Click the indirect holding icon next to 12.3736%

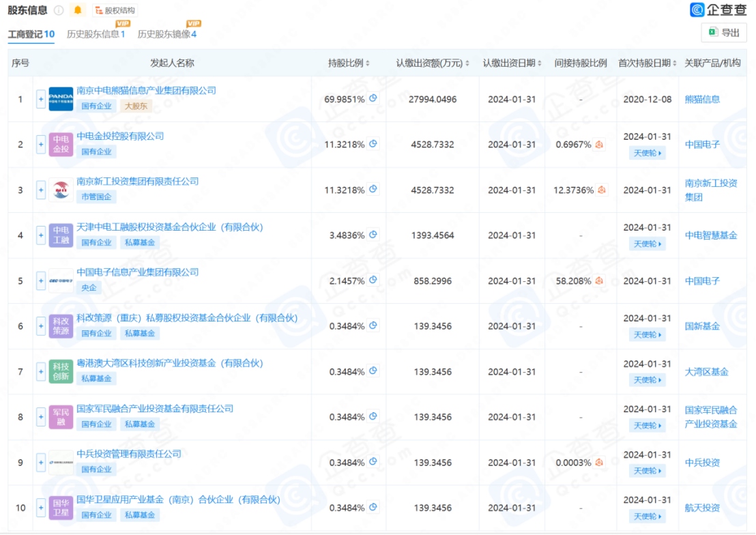pyautogui.click(x=602, y=190)
